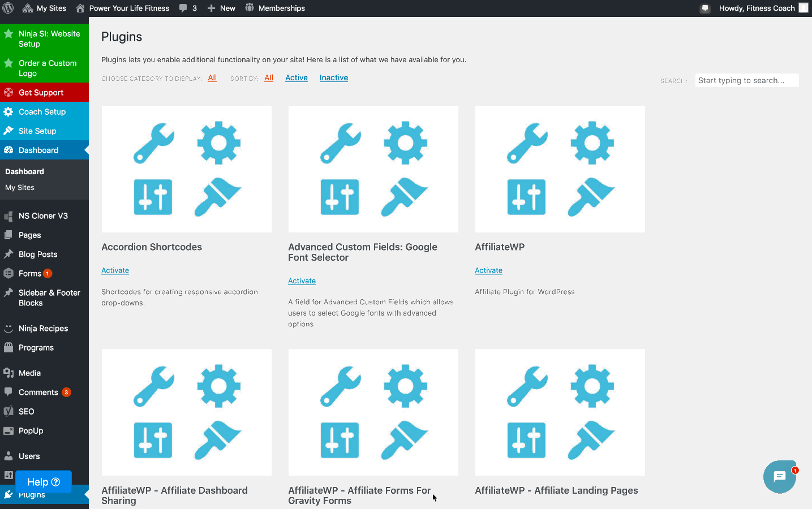Focus the plugin search field
Image resolution: width=812 pixels, height=509 pixels.
tap(747, 80)
